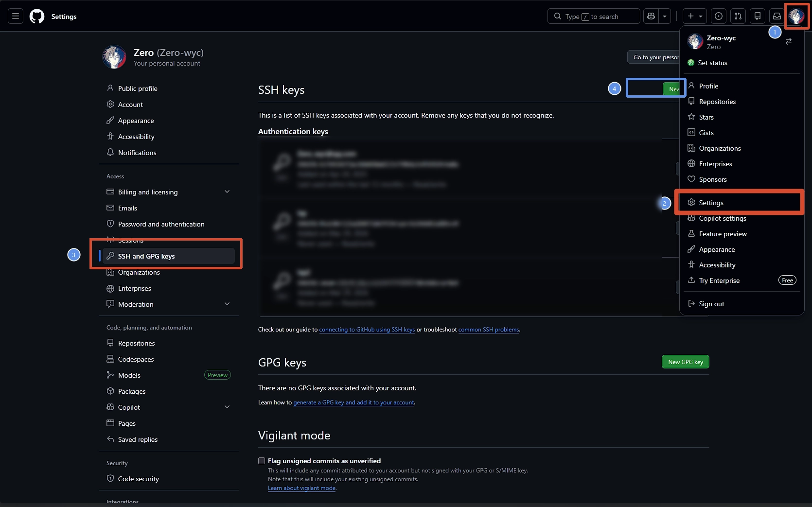Click the user avatar in top right
Screen dimensions: 812x507
tap(796, 17)
